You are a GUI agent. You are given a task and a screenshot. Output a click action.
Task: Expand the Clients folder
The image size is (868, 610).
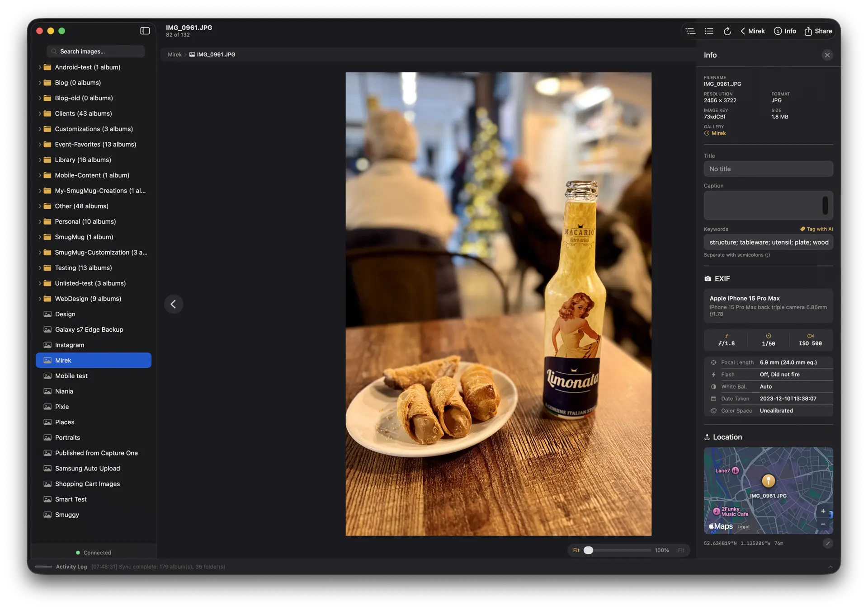coord(40,113)
